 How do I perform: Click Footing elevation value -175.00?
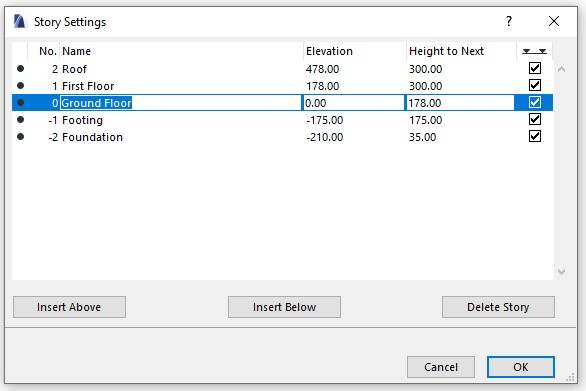tap(324, 120)
